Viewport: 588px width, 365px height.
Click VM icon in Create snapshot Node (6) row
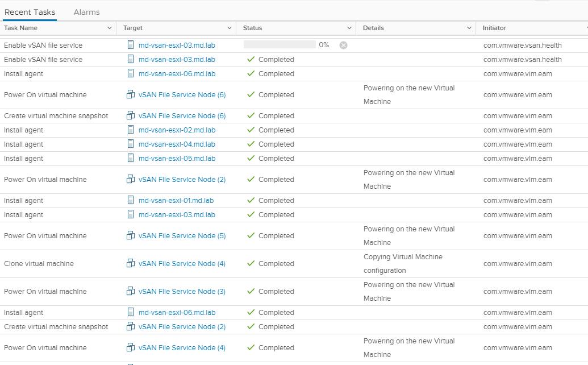click(131, 115)
